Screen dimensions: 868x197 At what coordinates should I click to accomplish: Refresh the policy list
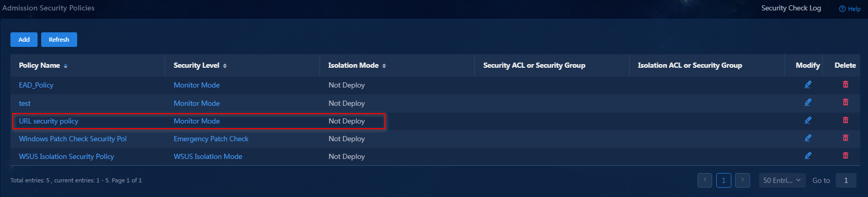[x=59, y=40]
